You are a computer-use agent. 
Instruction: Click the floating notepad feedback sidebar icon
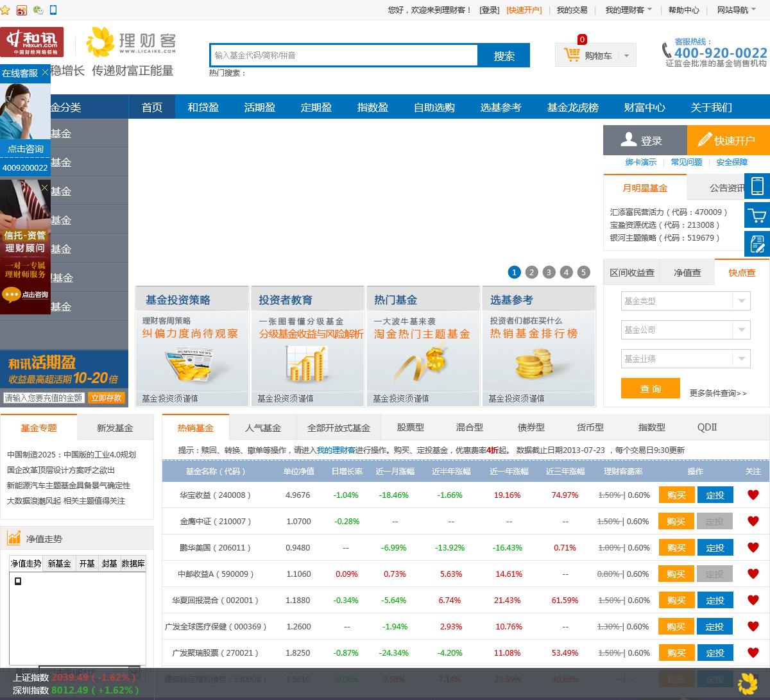[x=757, y=244]
